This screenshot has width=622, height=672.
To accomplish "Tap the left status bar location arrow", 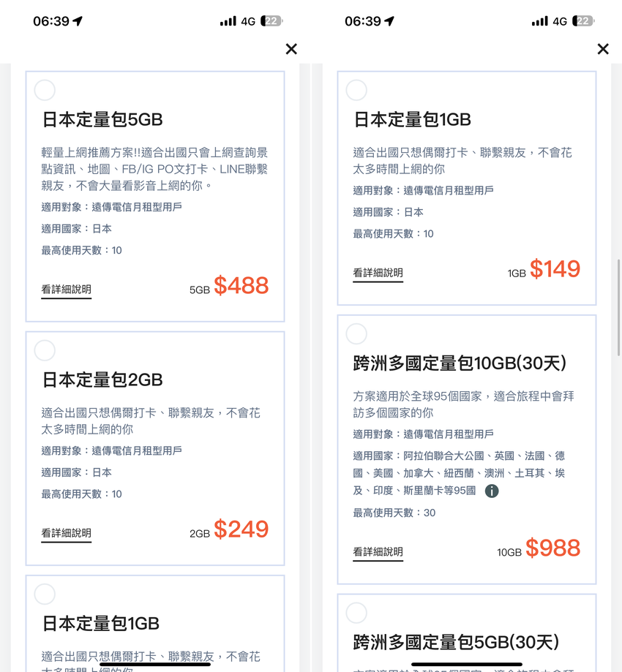I will point(78,21).
